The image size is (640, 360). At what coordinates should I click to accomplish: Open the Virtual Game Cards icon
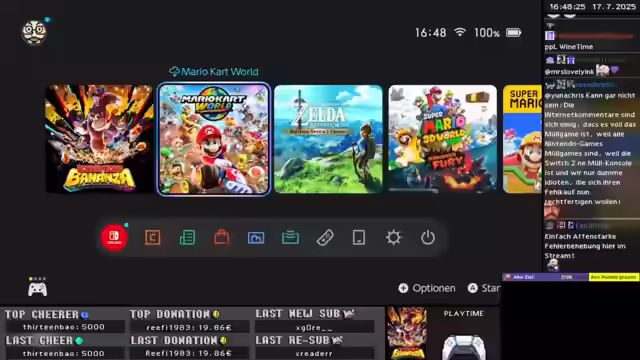click(290, 238)
